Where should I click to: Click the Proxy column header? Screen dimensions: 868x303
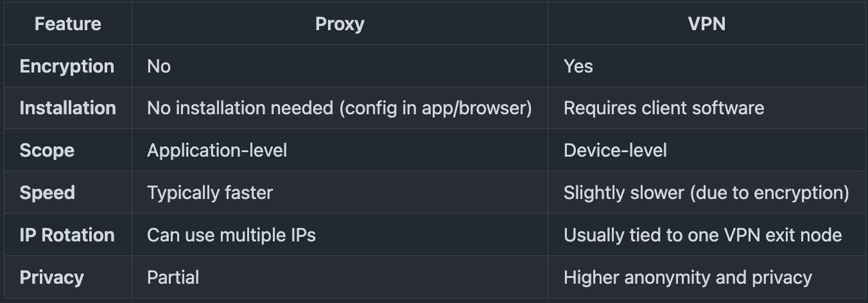pyautogui.click(x=340, y=24)
